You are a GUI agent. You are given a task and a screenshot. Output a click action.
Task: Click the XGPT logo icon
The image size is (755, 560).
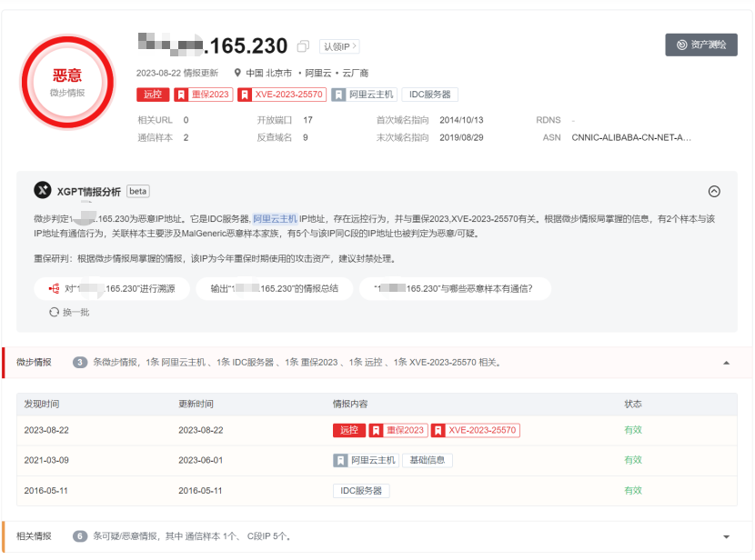click(42, 191)
